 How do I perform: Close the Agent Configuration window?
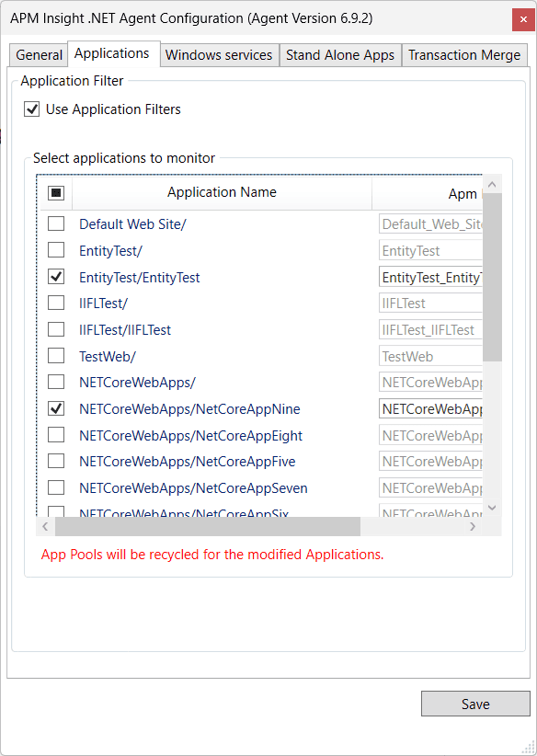523,19
